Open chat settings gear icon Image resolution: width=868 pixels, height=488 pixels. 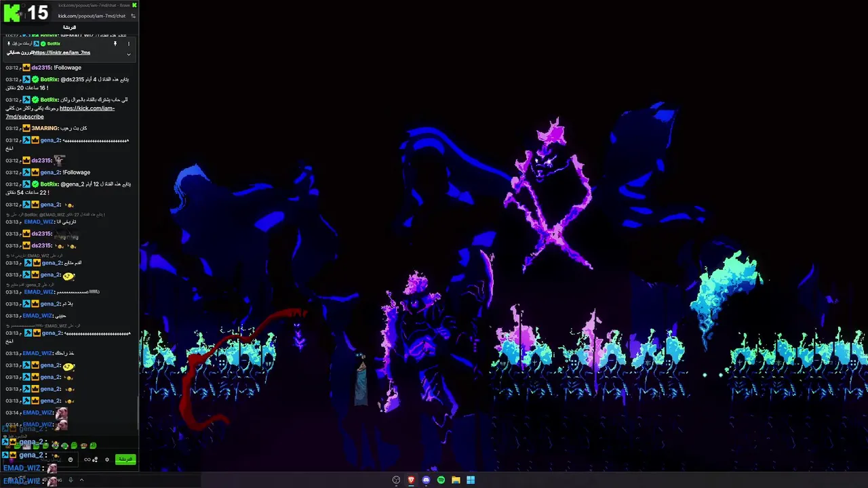(106, 460)
